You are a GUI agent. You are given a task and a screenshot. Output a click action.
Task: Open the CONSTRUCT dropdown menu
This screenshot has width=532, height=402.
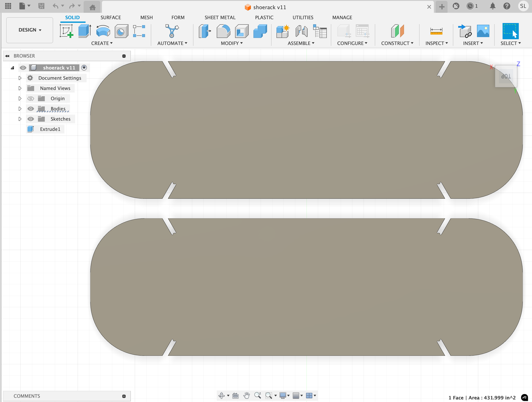pyautogui.click(x=397, y=43)
